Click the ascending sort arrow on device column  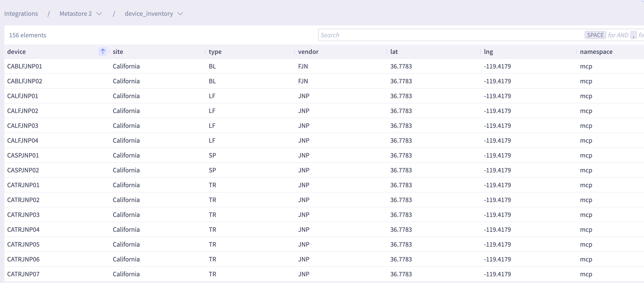click(x=102, y=51)
